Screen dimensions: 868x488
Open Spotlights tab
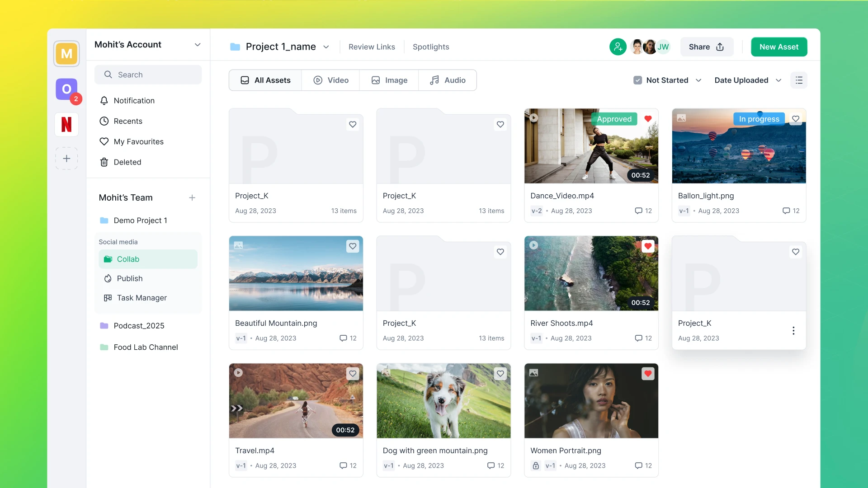pyautogui.click(x=431, y=47)
